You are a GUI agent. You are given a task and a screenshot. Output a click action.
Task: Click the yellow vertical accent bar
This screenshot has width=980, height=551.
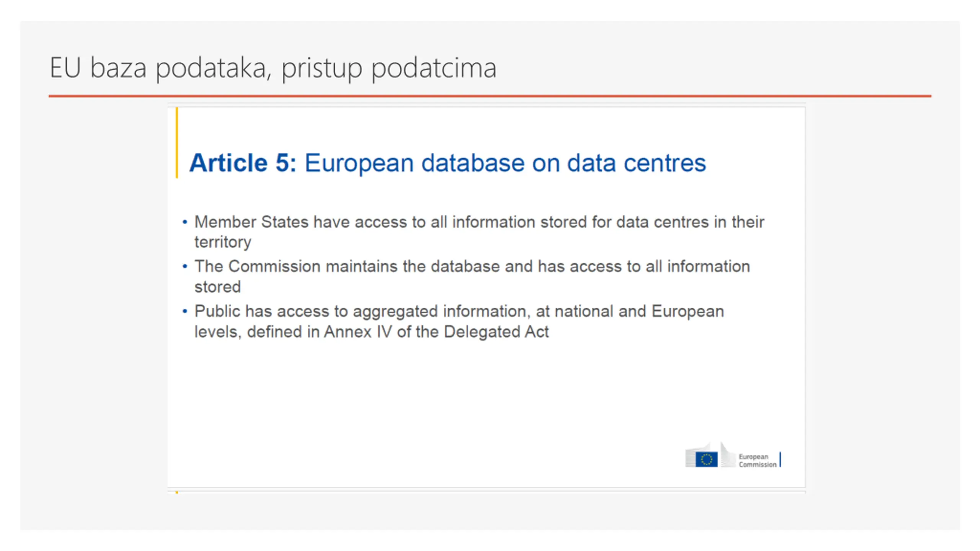coord(177,143)
